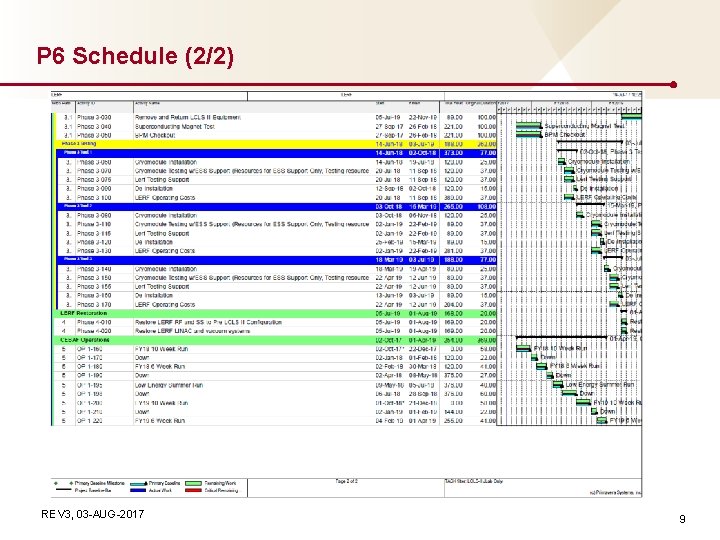Click the Activity ID column header
This screenshot has height=540, width=720.
coord(86,103)
